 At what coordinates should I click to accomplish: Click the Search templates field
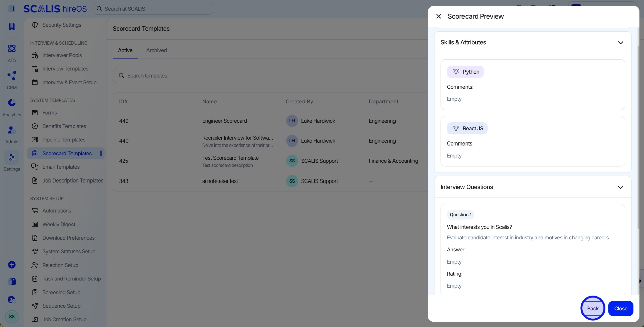tap(270, 76)
